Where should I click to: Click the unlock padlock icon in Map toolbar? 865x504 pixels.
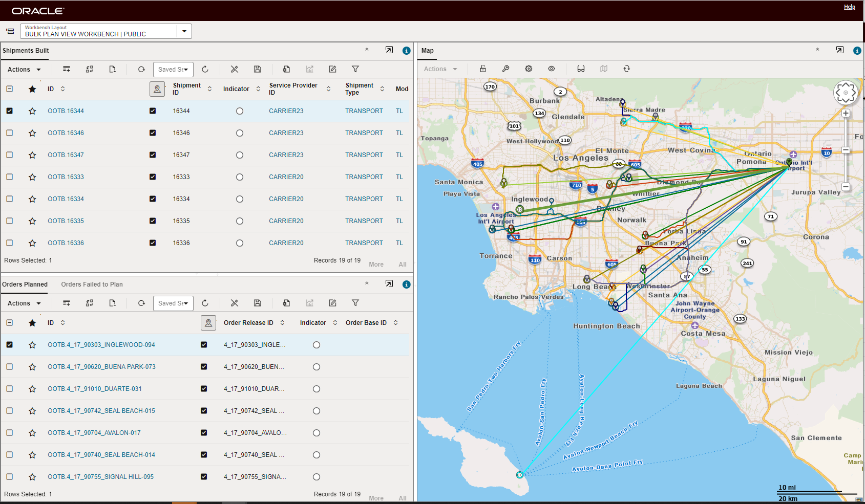pyautogui.click(x=482, y=69)
